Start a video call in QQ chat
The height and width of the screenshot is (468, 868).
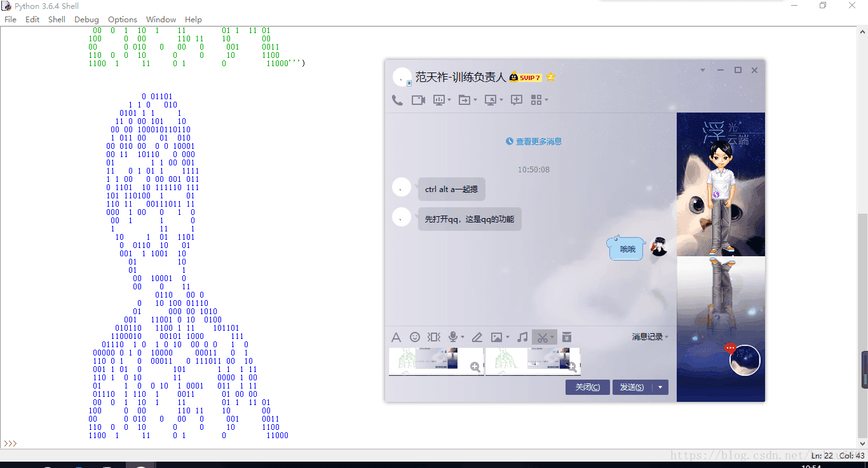click(418, 100)
